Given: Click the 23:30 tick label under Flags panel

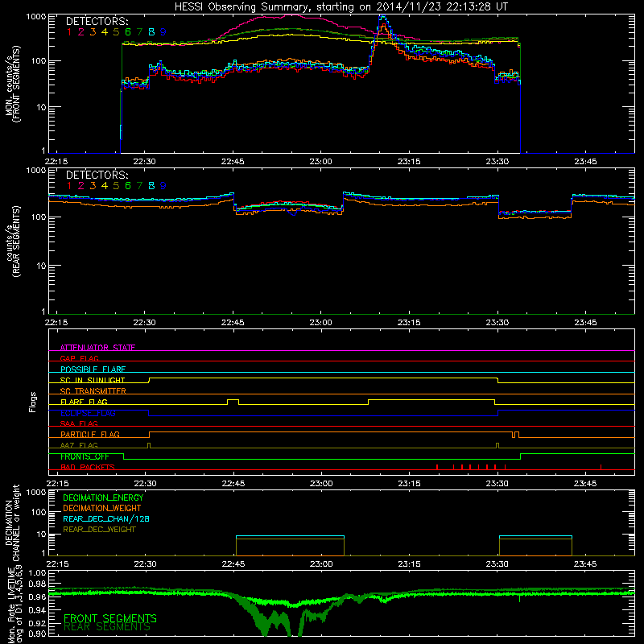Looking at the screenshot, I should coord(497,484).
